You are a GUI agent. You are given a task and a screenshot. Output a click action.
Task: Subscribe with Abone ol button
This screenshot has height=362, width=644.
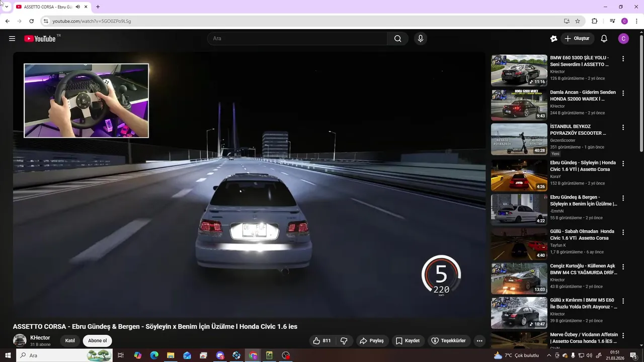97,341
